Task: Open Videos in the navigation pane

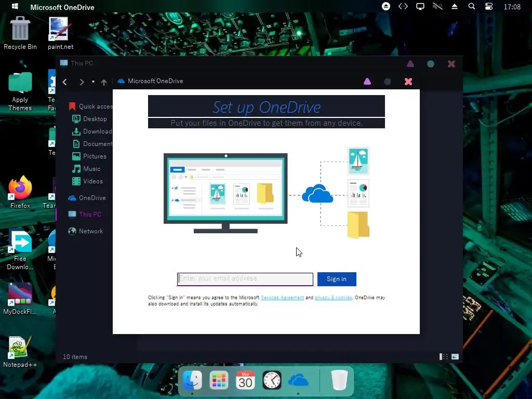Action: (x=87, y=181)
